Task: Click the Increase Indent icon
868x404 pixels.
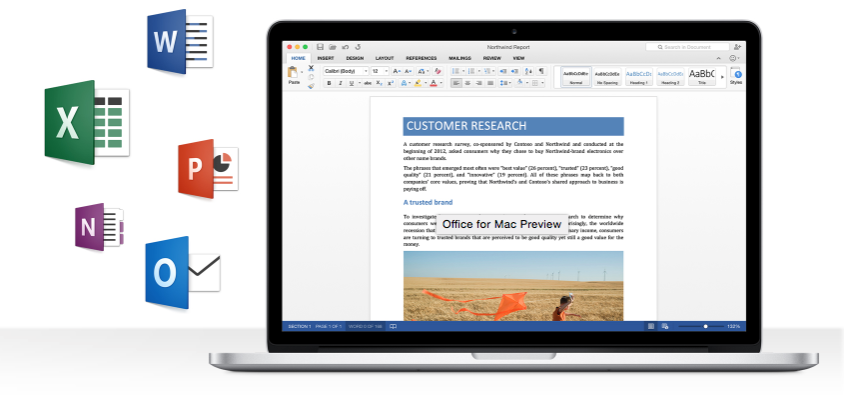Action: [514, 71]
